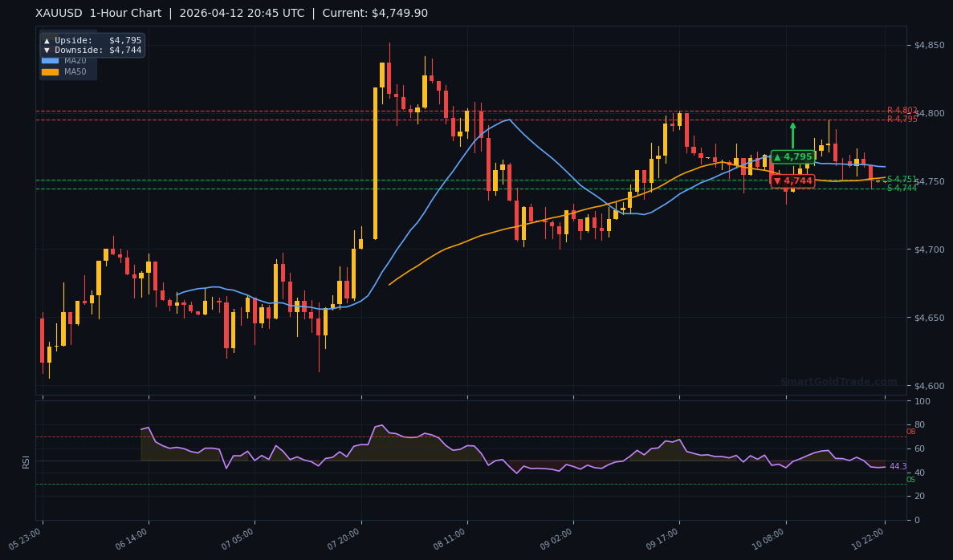Click the blue MA20 color swatch

pyautogui.click(x=51, y=59)
